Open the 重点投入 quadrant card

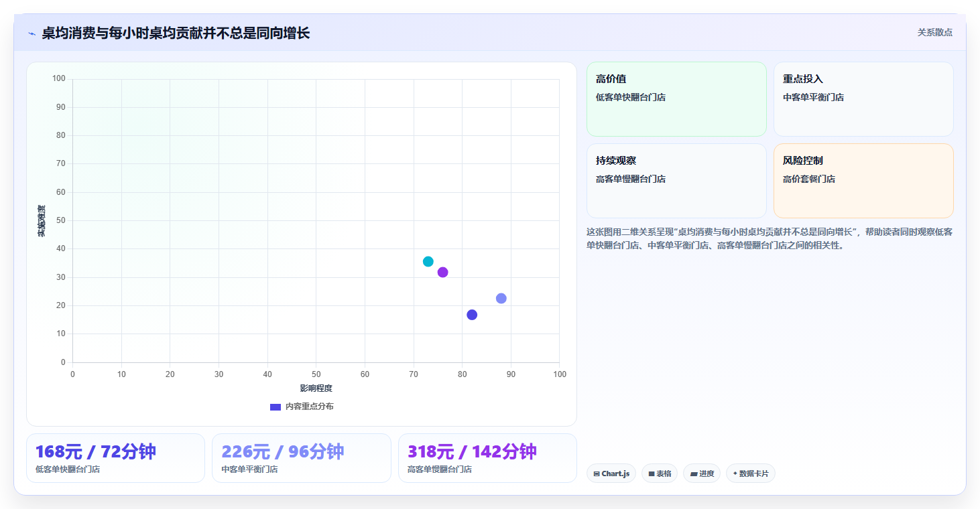point(863,99)
